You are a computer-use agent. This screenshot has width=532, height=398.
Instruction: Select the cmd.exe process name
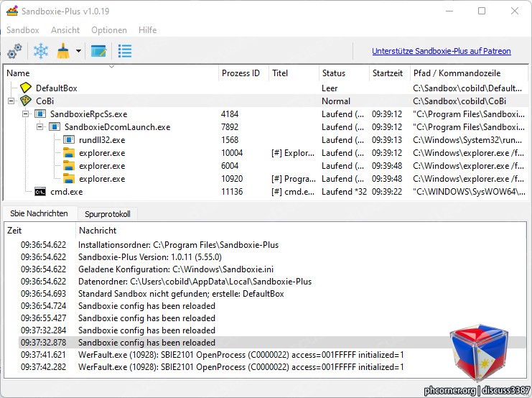click(x=67, y=192)
